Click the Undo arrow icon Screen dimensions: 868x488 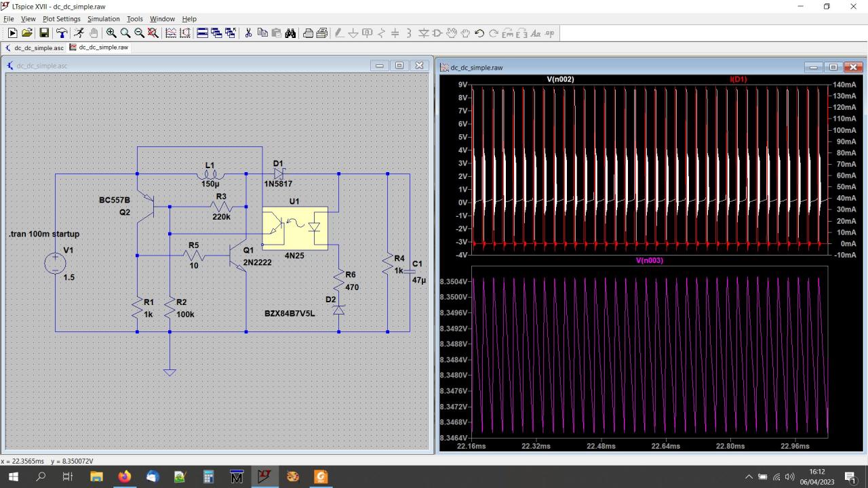(x=479, y=33)
